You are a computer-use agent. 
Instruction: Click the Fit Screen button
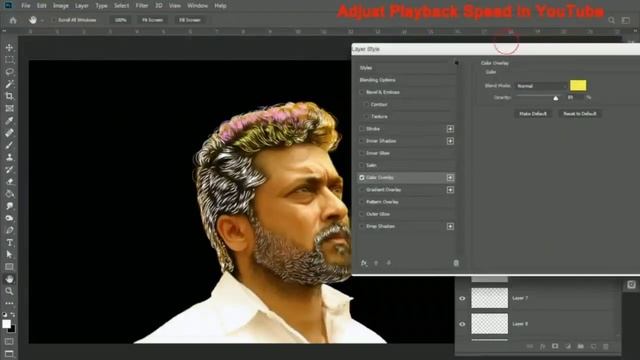[152, 20]
